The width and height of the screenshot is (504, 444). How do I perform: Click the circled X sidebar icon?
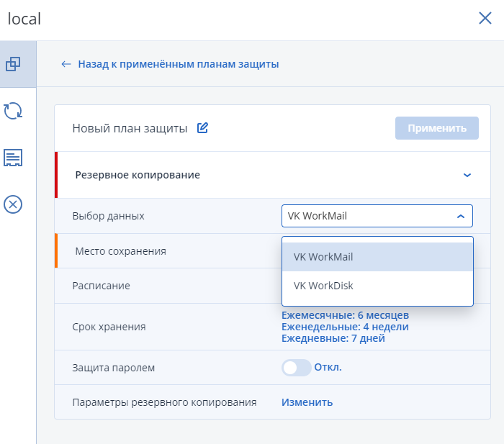click(x=13, y=204)
